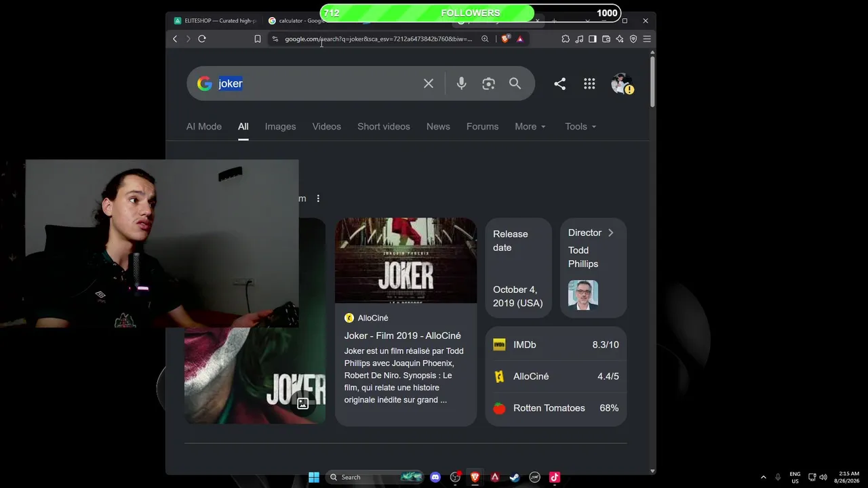The height and width of the screenshot is (488, 868).
Task: Open Leo AI sparkle icon
Action: click(620, 39)
